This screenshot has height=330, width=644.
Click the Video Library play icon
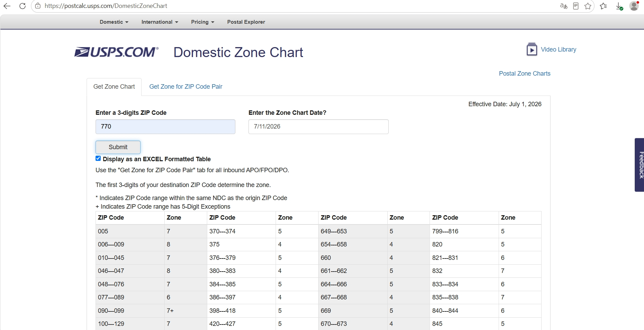532,49
